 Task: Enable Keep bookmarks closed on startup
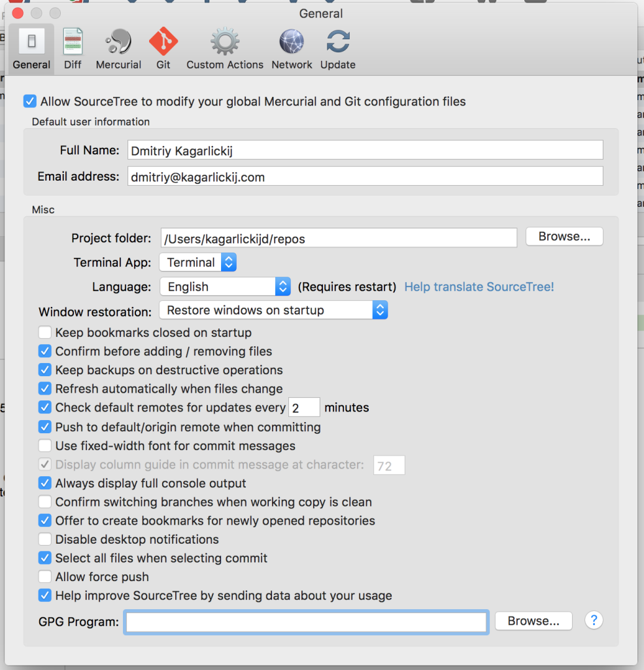coord(45,332)
